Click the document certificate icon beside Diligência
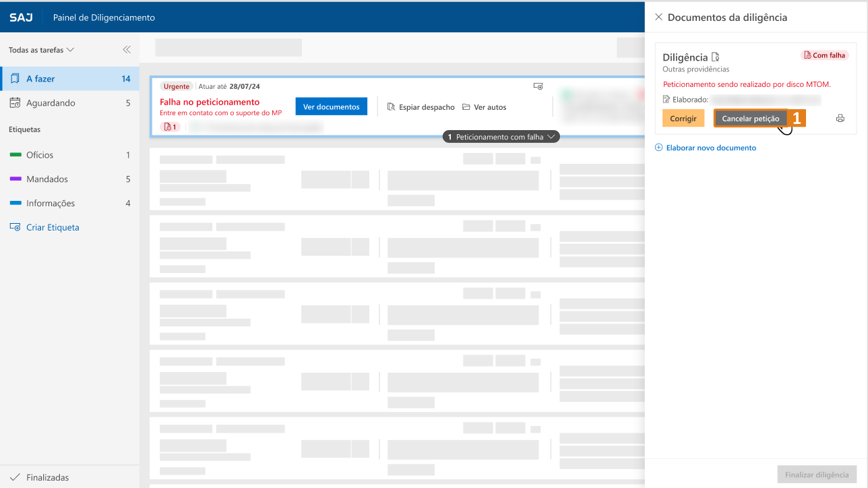 tap(716, 57)
